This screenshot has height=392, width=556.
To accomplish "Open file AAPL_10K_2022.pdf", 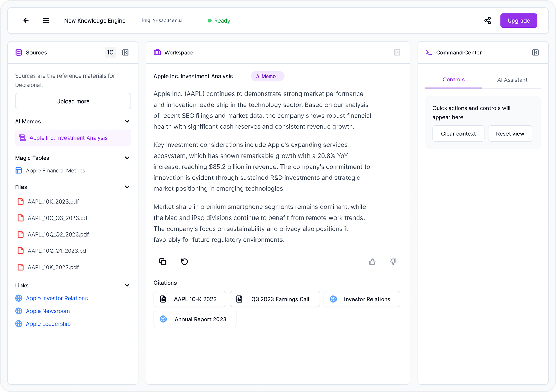I will click(x=53, y=267).
